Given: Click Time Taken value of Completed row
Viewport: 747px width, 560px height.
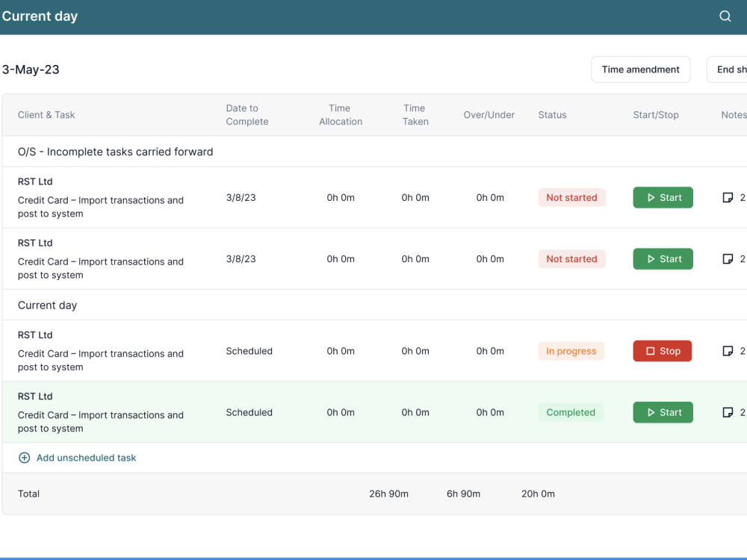Looking at the screenshot, I should click(415, 412).
